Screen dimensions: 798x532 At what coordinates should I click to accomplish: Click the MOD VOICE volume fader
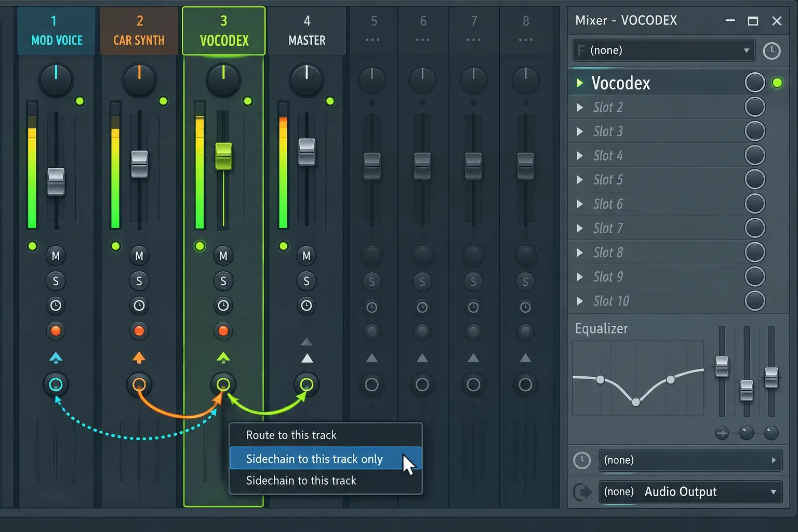56,181
